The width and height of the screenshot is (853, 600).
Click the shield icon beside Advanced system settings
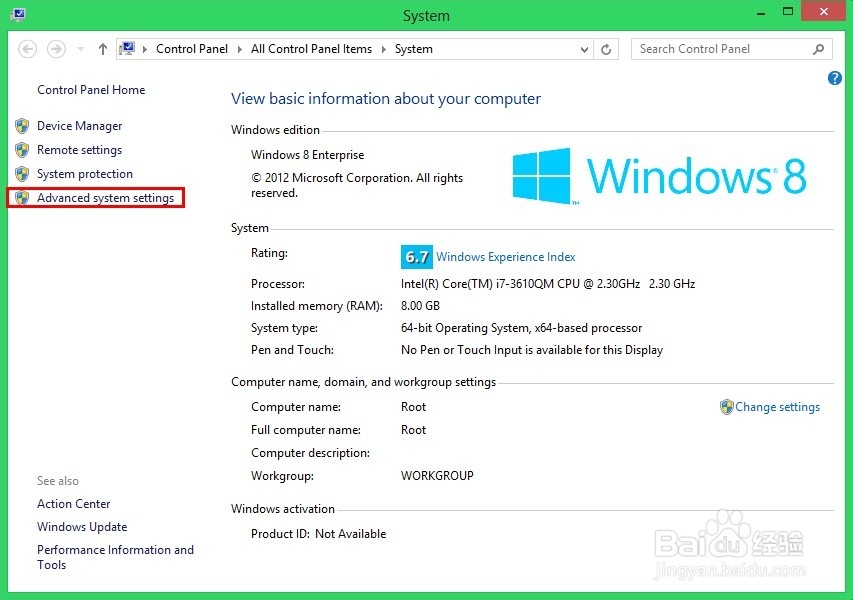(22, 197)
